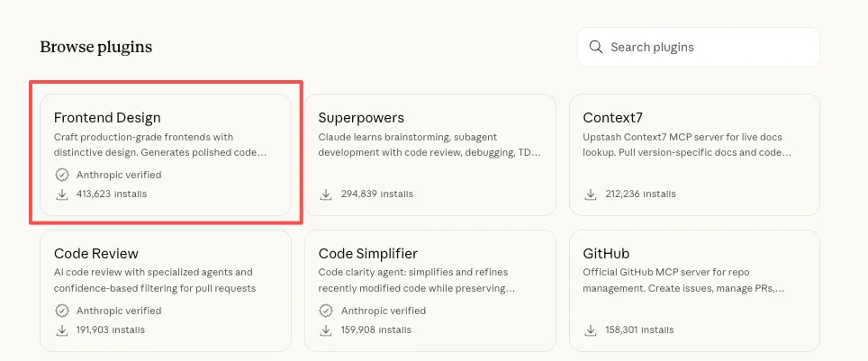Click the Frontend Design verified badge icon
868x361 pixels.
[62, 175]
